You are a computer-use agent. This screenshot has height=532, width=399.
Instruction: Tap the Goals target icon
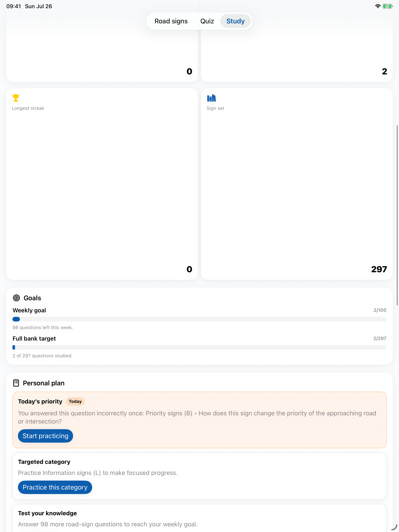16,298
